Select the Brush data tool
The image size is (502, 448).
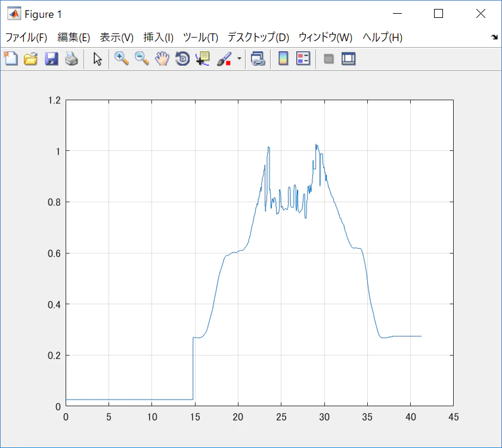(x=224, y=58)
